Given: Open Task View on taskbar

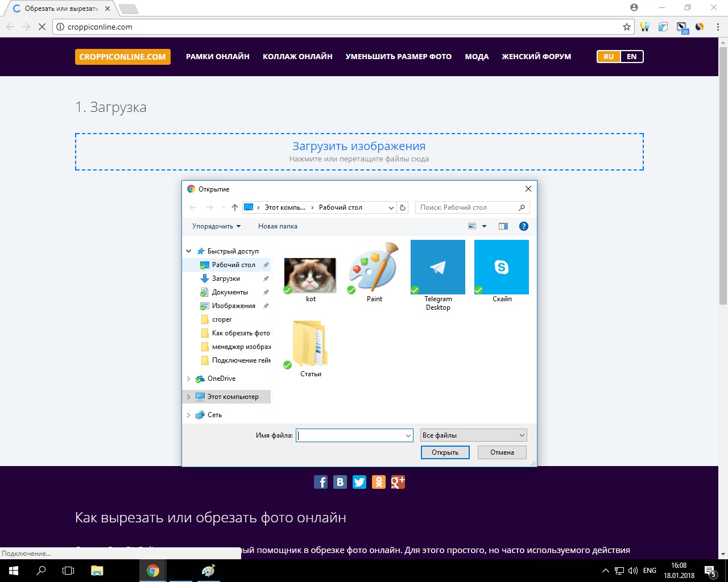Looking at the screenshot, I should click(68, 571).
